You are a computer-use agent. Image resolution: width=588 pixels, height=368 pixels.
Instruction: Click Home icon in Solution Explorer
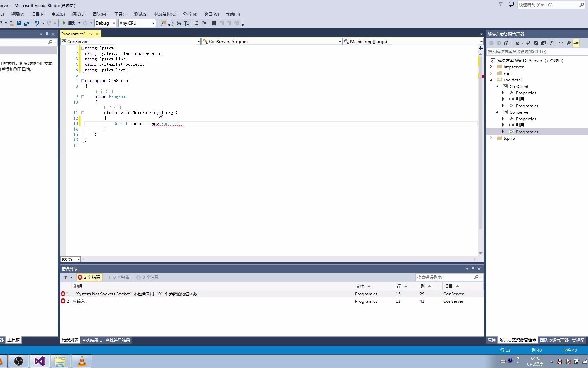(x=506, y=43)
